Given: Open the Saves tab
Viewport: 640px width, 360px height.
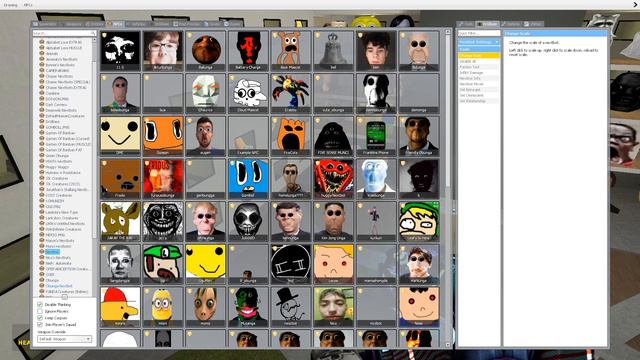Looking at the screenshot, I should tap(212, 24).
